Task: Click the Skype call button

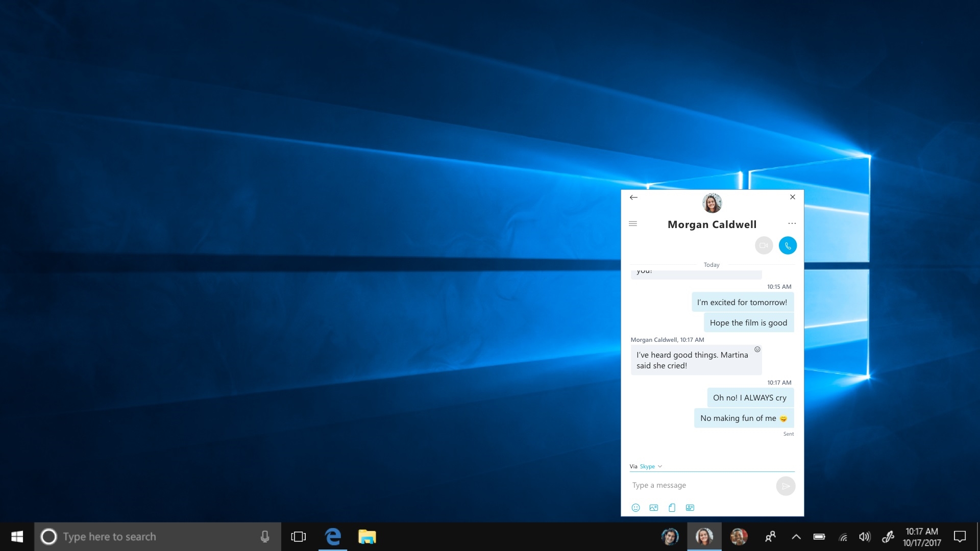Action: tap(788, 245)
